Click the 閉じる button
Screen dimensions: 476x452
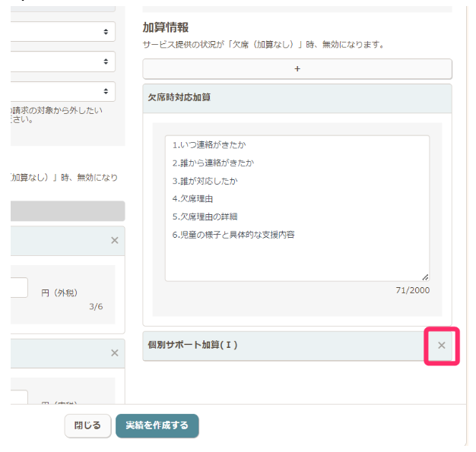click(x=87, y=426)
